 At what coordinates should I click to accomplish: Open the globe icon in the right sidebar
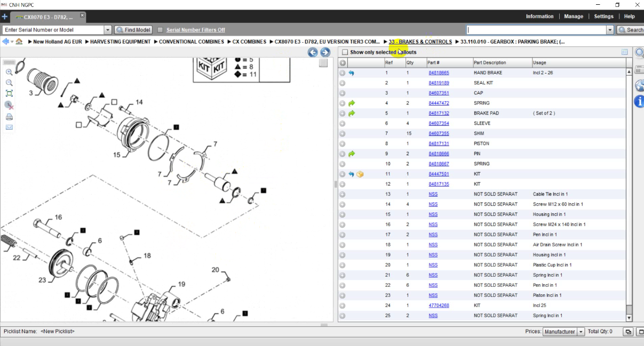(x=639, y=86)
